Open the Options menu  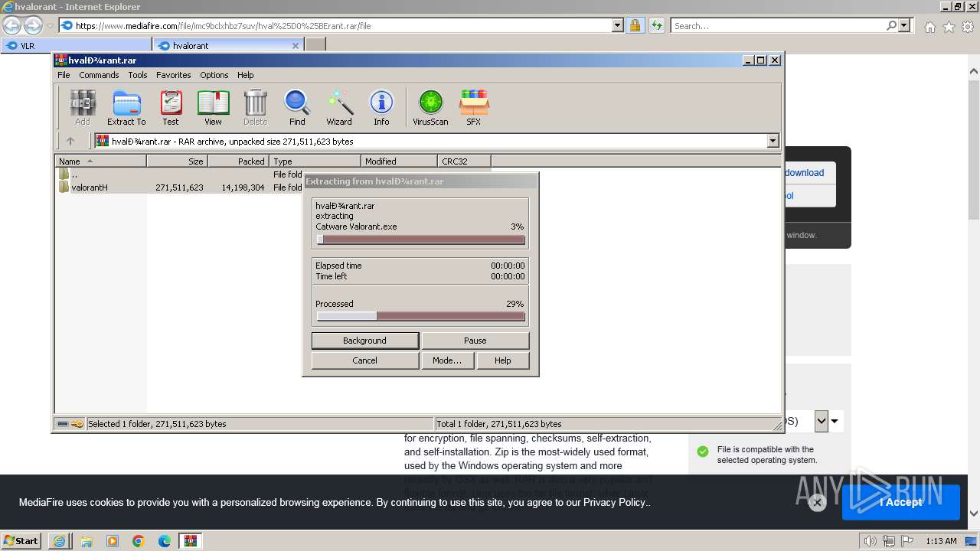[x=214, y=75]
